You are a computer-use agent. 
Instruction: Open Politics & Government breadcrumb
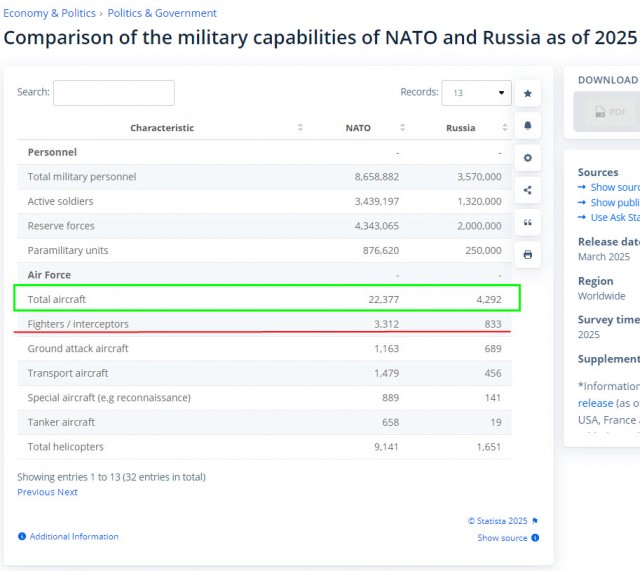(x=162, y=14)
